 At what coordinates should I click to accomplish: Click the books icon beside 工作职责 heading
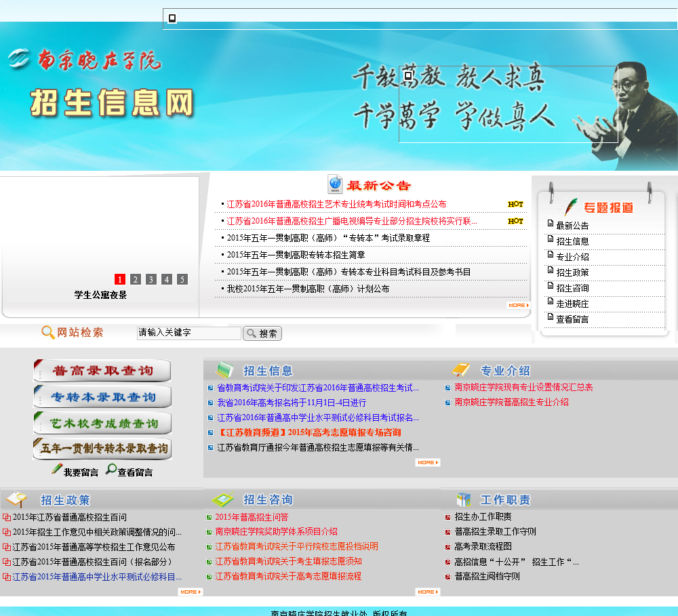(464, 499)
